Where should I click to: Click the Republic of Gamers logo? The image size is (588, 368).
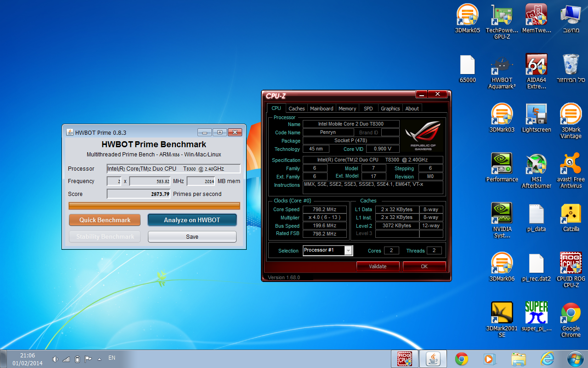423,135
